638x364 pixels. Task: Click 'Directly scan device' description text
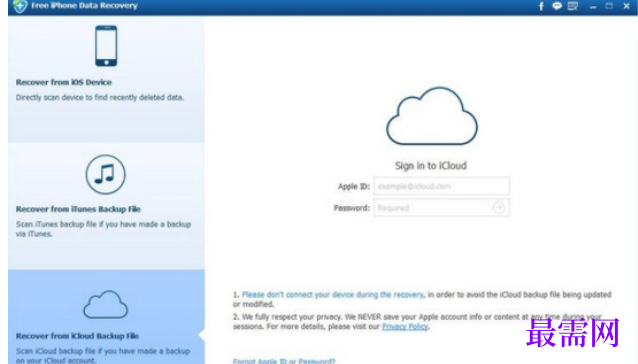coord(100,97)
